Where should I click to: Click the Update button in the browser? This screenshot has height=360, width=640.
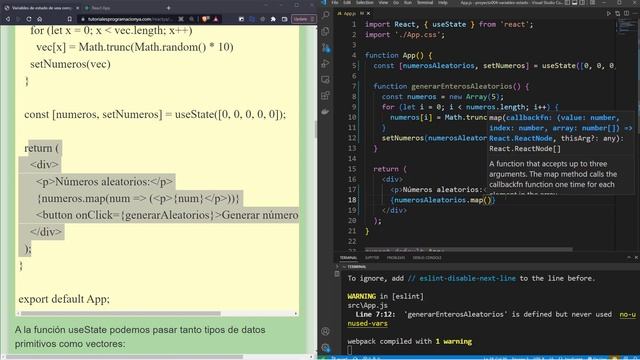(x=304, y=19)
